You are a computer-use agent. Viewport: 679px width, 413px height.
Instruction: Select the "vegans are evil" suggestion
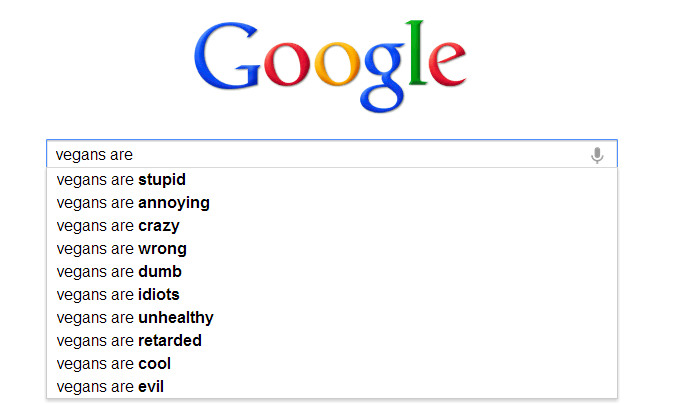332,386
